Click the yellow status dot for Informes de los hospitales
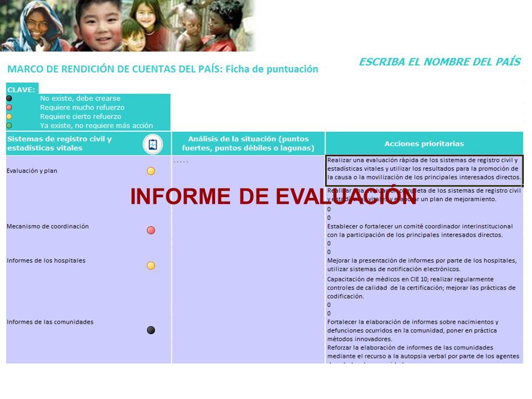 tap(151, 265)
